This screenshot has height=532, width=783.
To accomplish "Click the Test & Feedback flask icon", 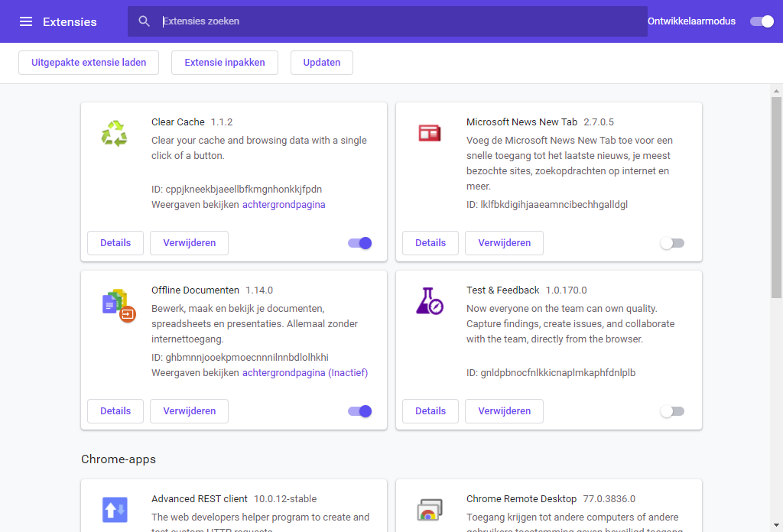I will [430, 301].
